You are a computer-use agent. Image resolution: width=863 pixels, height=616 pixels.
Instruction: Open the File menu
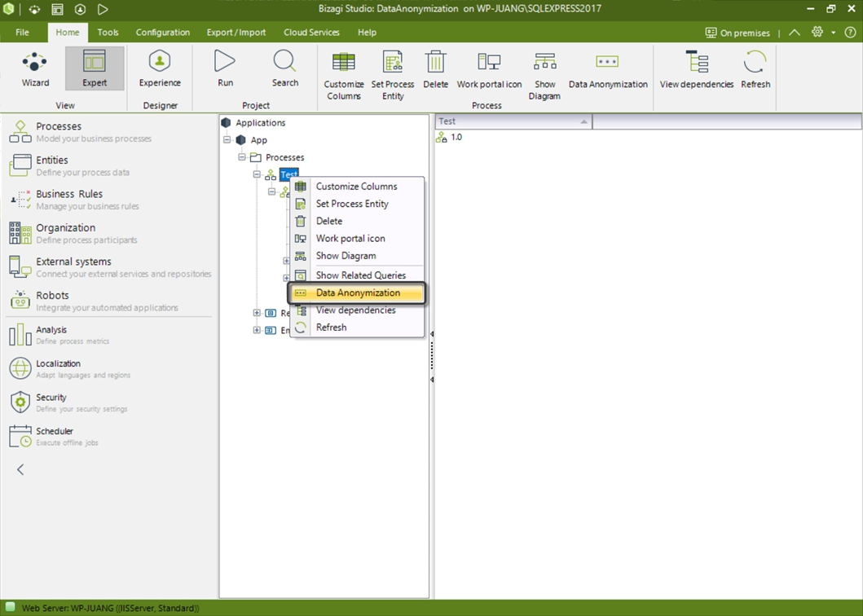(x=22, y=32)
